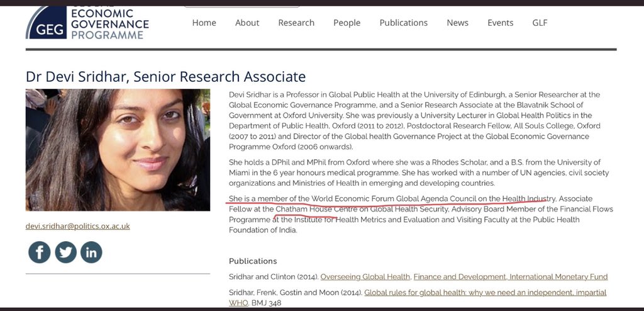Open the Events menu item
Viewport: 644px width, 311px height.
[x=500, y=23]
